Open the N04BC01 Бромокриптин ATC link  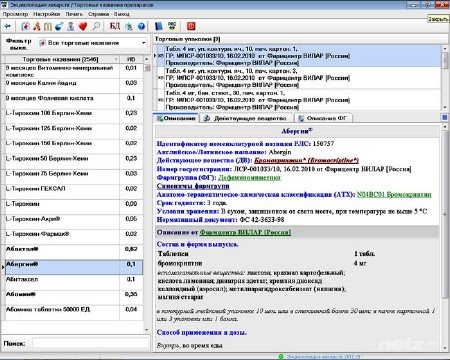click(x=394, y=194)
